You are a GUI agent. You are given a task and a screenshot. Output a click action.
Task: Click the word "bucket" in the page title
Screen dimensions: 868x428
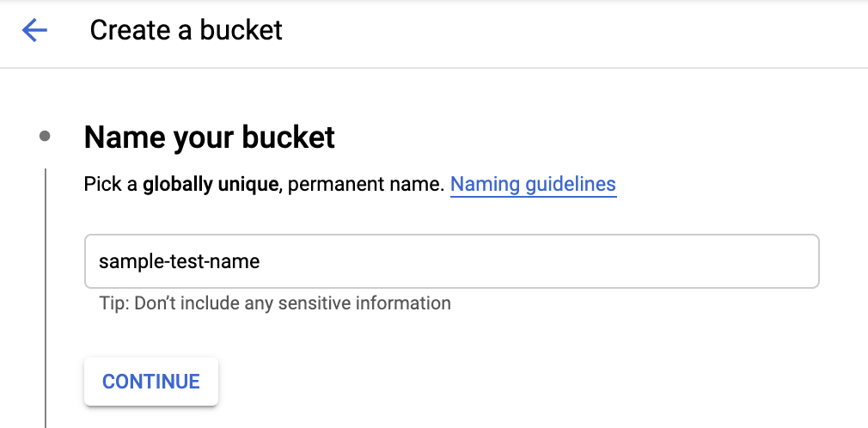(x=241, y=31)
